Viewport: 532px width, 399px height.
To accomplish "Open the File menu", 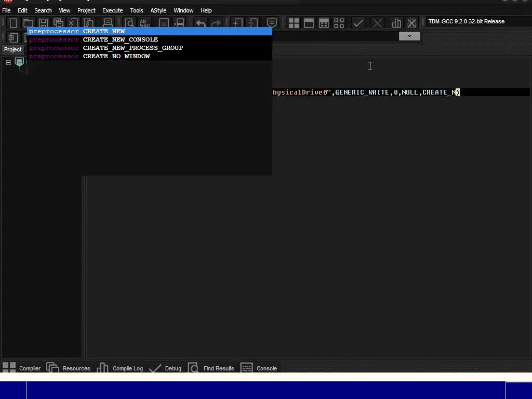I will click(x=6, y=10).
